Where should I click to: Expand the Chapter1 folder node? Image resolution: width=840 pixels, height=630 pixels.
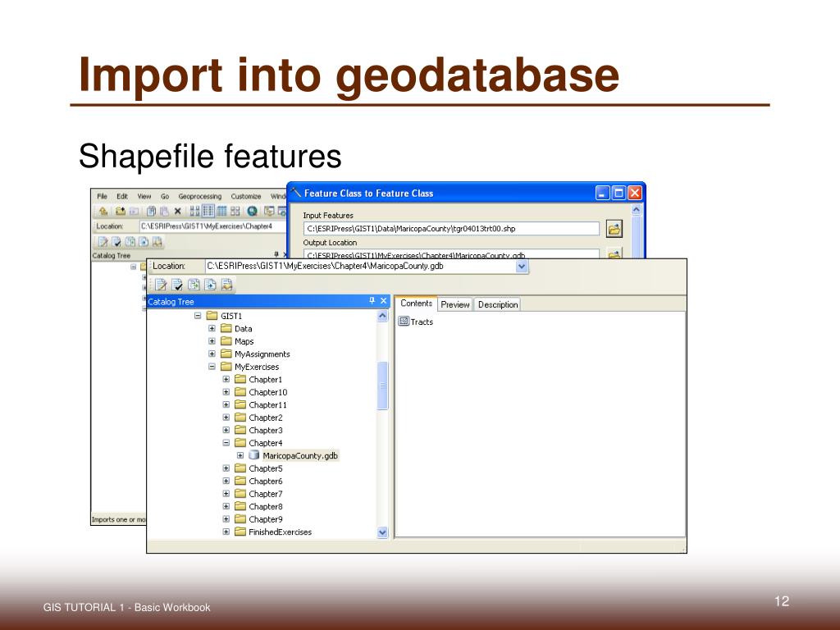(x=226, y=379)
